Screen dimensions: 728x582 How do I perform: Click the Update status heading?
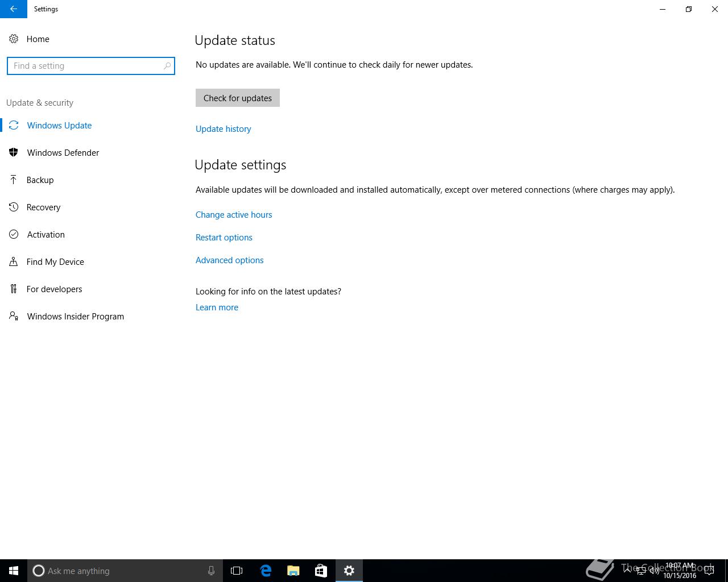(235, 40)
